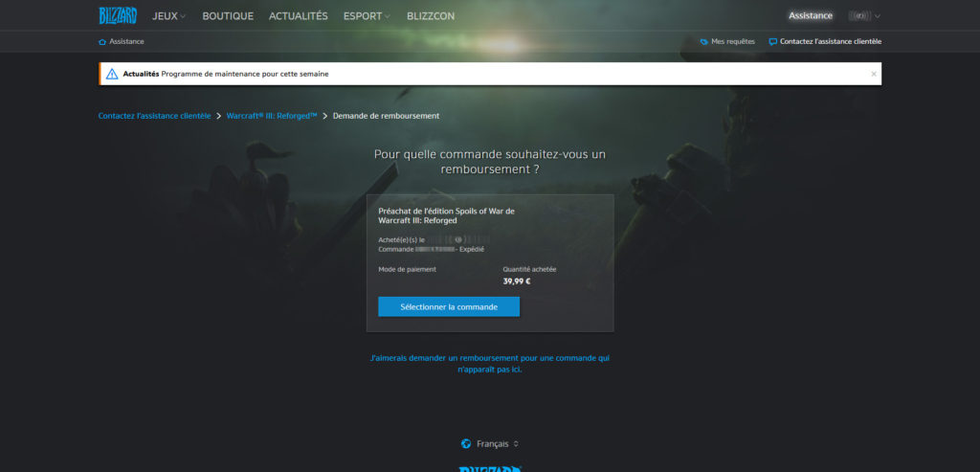Open the Warcraft III: Reforged breadcrumb link
980x472 pixels.
point(272,116)
